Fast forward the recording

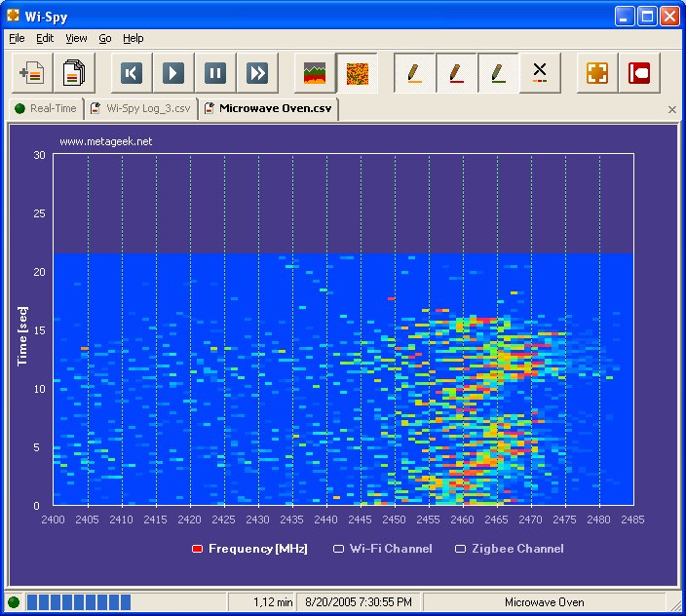(257, 73)
